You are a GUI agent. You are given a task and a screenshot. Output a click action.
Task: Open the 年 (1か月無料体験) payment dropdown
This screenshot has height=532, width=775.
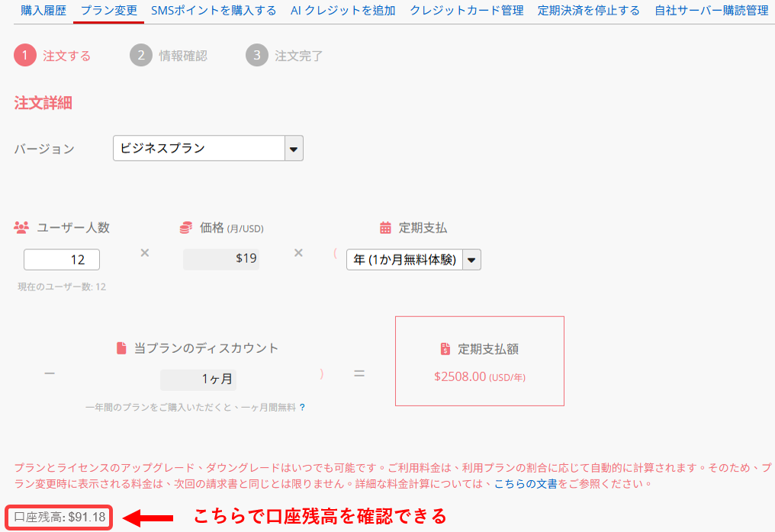[472, 260]
